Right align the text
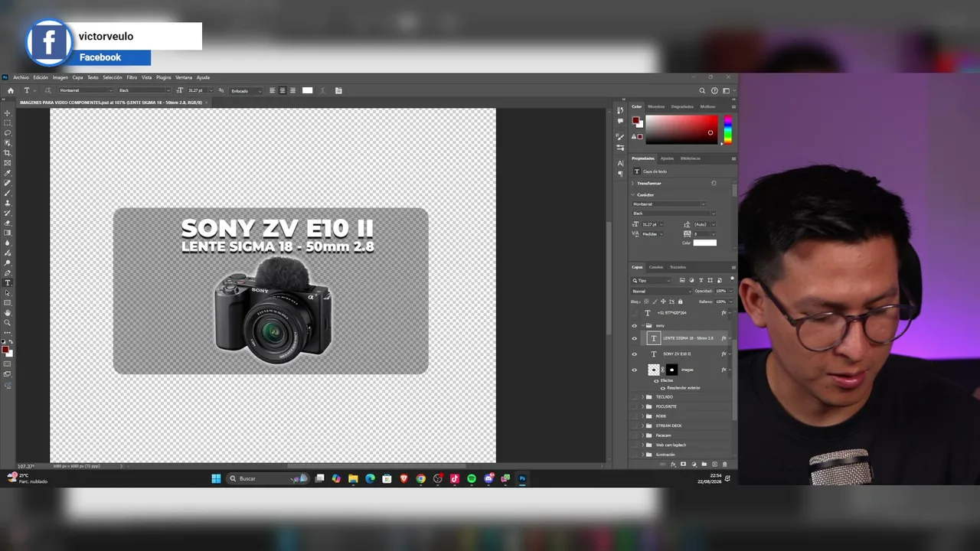 click(292, 90)
